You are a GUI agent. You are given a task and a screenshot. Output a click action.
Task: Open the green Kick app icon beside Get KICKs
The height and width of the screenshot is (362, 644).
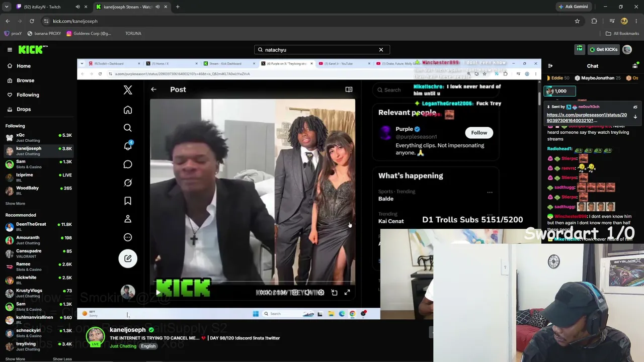[580, 49]
